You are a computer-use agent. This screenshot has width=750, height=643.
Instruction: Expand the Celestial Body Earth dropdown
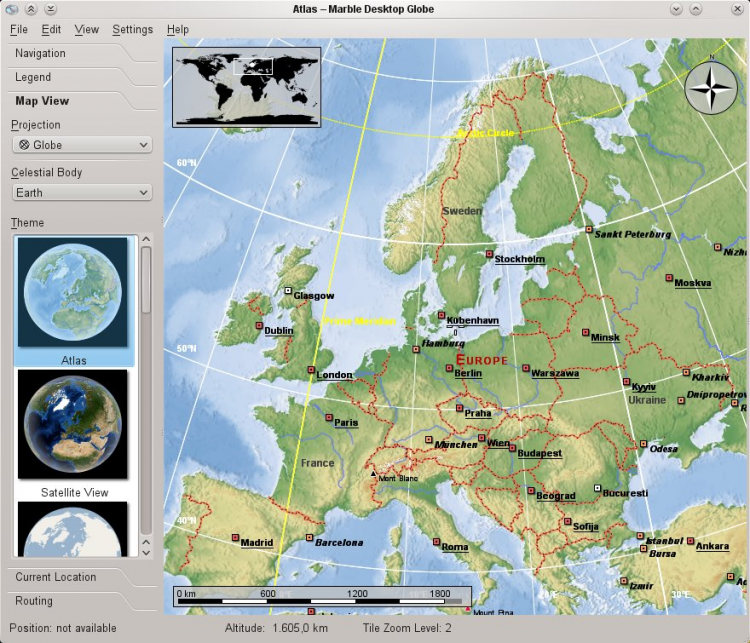82,192
